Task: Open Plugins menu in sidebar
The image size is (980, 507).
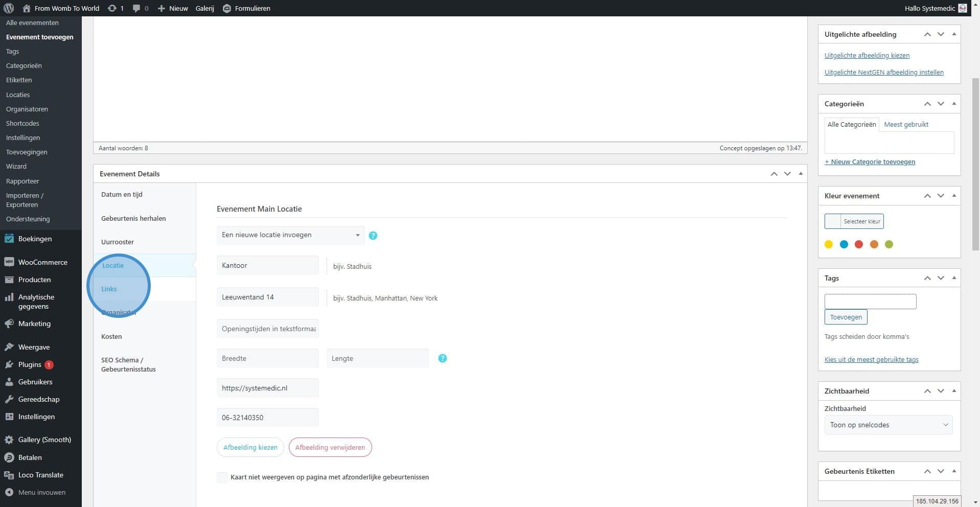Action: 30,364
